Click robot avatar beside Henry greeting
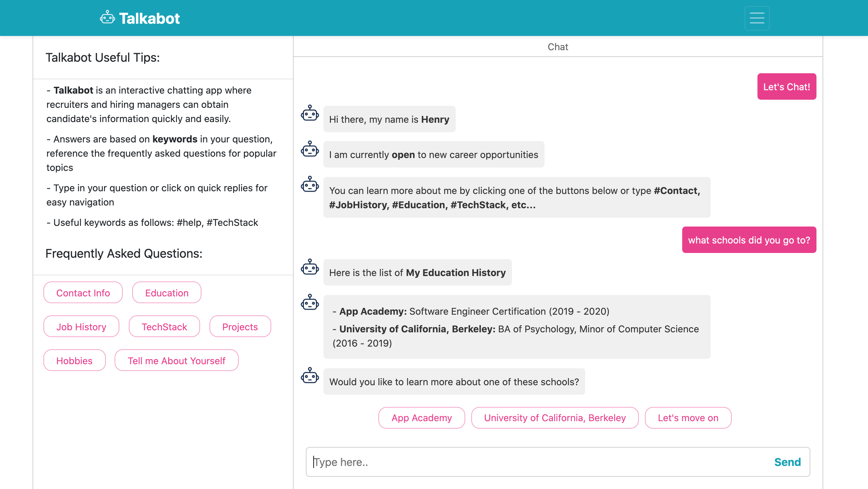The width and height of the screenshot is (868, 489). click(310, 113)
